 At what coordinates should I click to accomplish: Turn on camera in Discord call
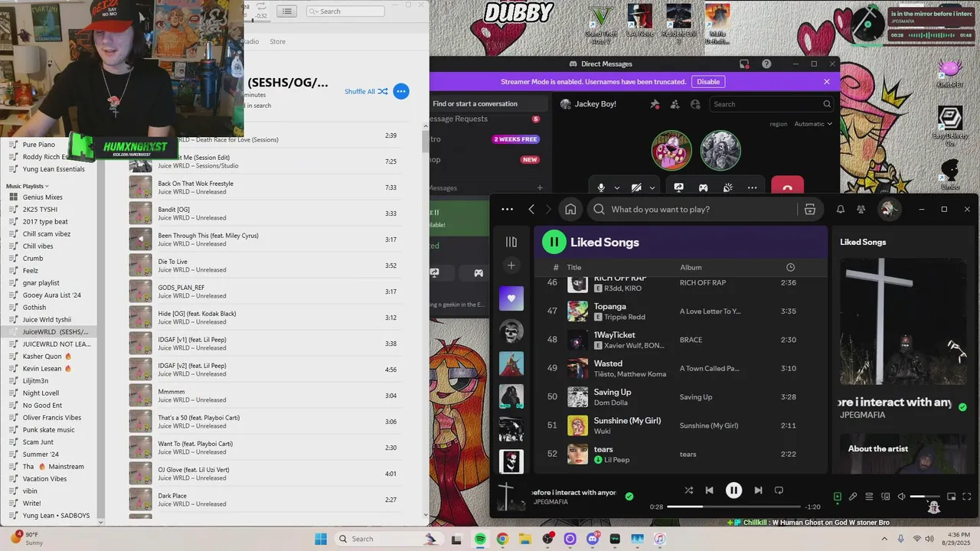[x=636, y=187]
